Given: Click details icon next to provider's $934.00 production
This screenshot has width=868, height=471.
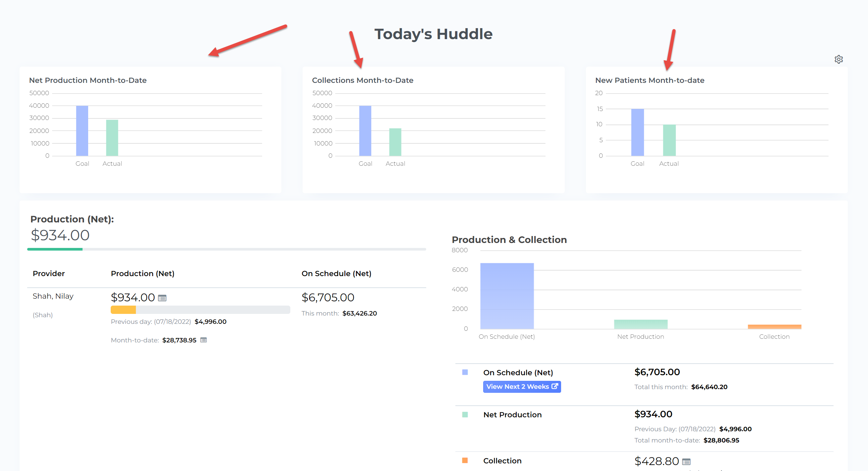Looking at the screenshot, I should coord(162,298).
